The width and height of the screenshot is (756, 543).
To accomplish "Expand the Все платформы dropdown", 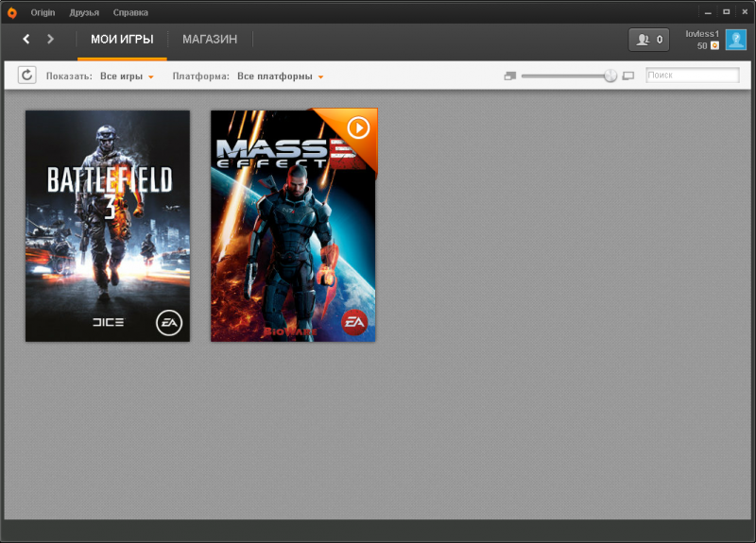I will [x=280, y=76].
